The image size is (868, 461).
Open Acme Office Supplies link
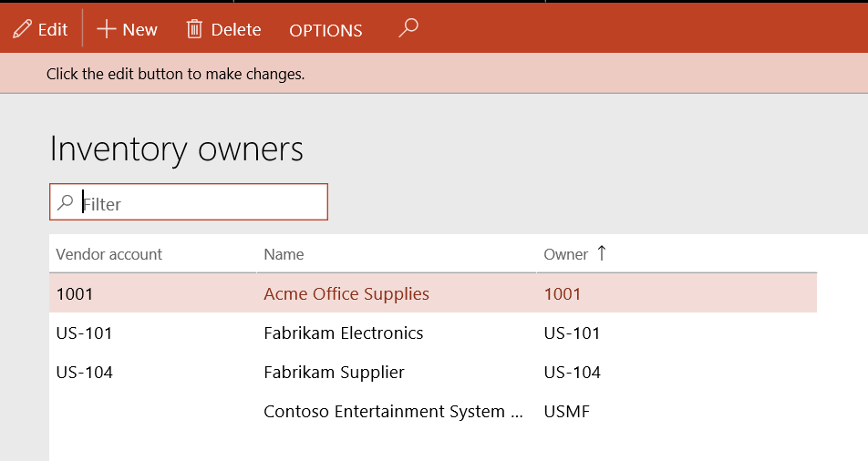tap(346, 294)
